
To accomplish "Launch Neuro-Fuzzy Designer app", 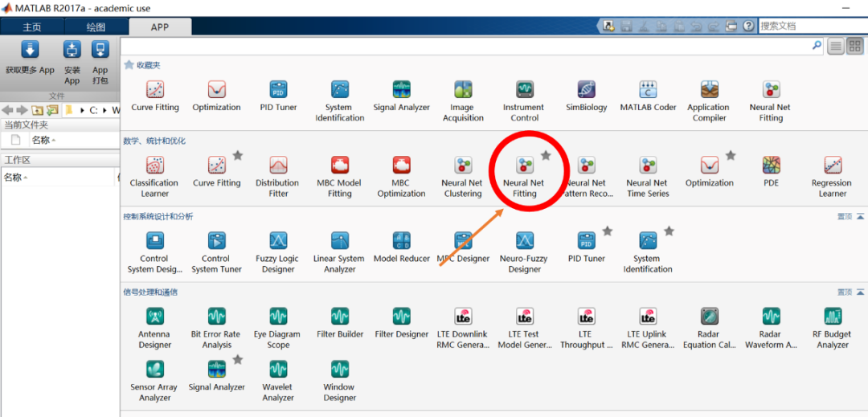I will click(x=524, y=253).
